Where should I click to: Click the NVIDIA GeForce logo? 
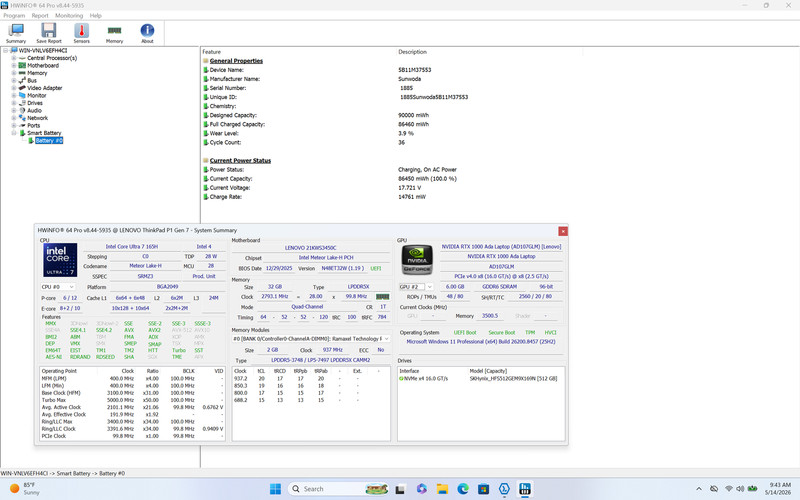click(417, 260)
